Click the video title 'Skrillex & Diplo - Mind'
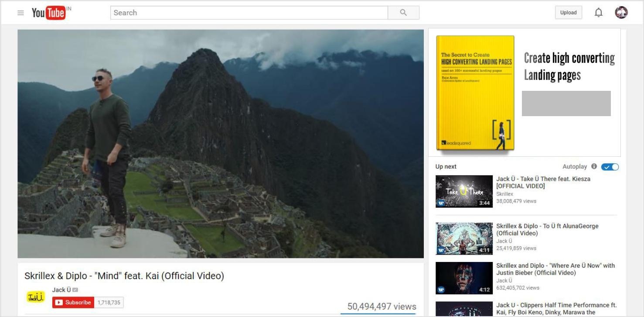644x317 pixels. (x=124, y=276)
